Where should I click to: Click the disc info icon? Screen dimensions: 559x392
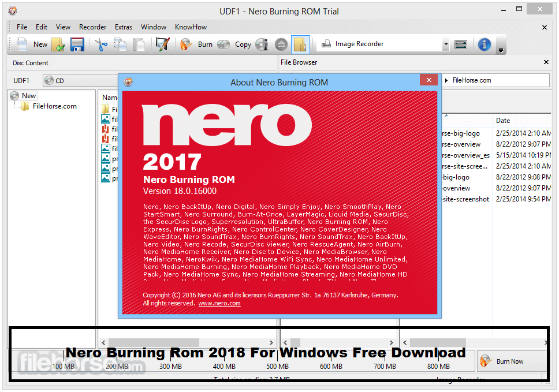pos(262,44)
